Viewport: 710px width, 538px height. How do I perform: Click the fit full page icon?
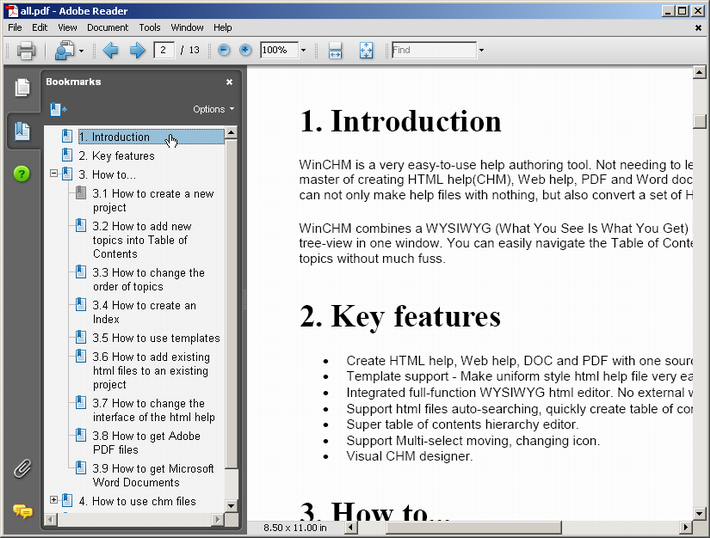coord(366,50)
